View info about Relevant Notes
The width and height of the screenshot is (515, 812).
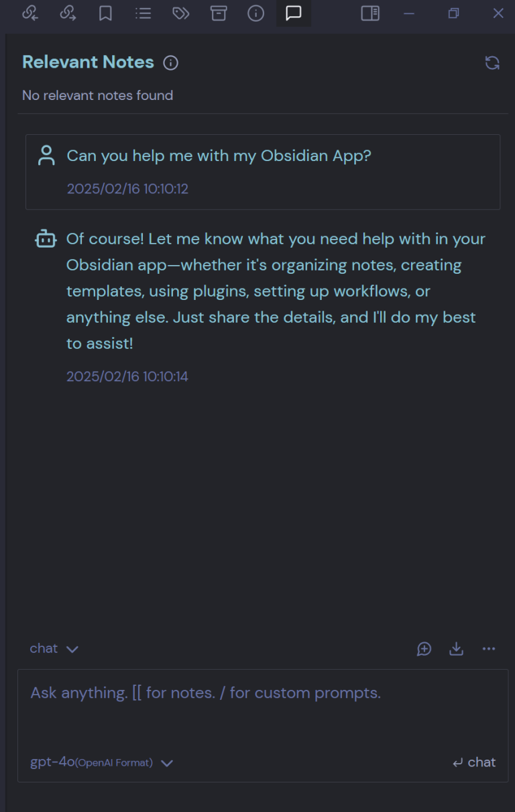pyautogui.click(x=171, y=62)
